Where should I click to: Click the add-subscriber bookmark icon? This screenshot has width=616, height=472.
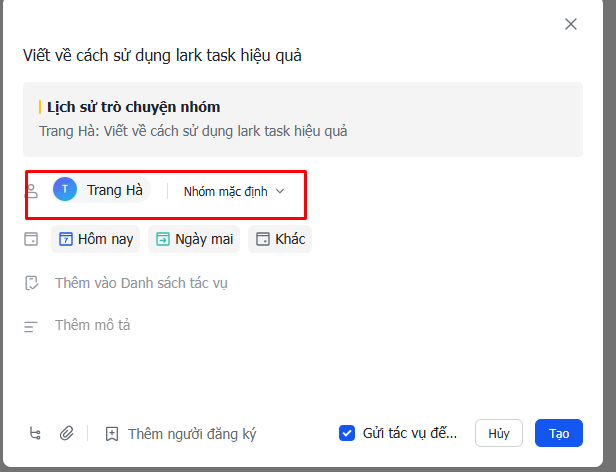(112, 434)
